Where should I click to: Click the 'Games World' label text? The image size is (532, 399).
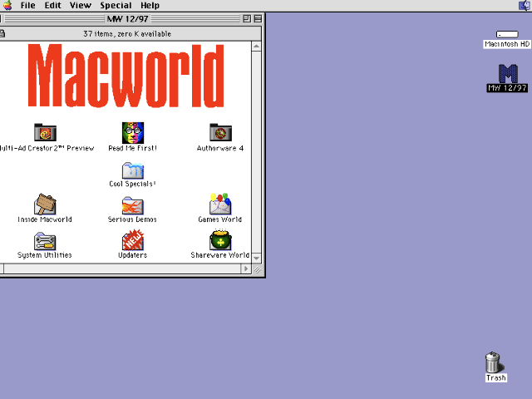tap(219, 219)
